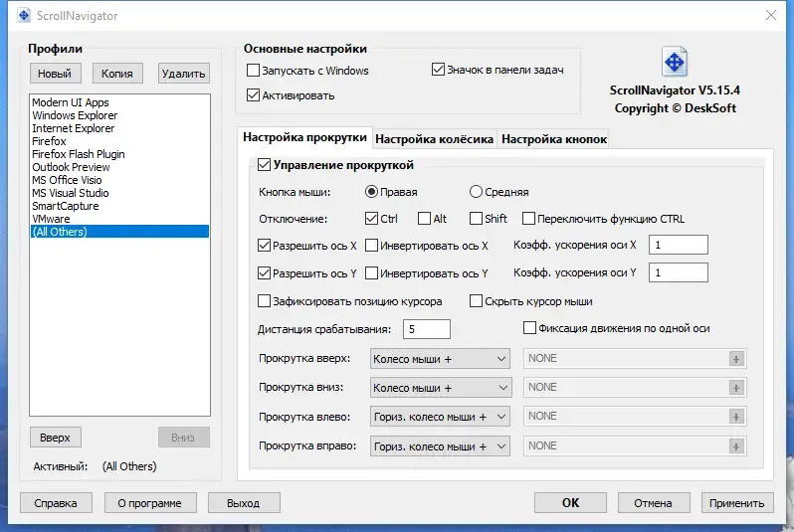The width and height of the screenshot is (794, 532).
Task: Select Firefox Flash Plugin profile
Action: click(119, 154)
